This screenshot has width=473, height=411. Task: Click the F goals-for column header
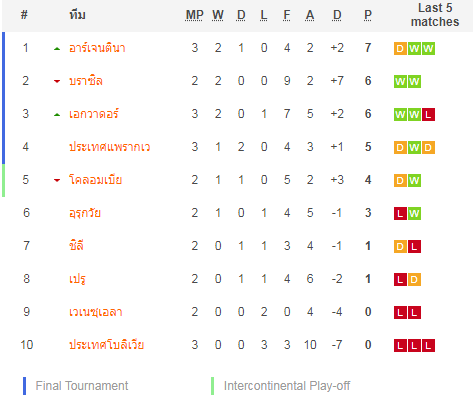click(x=287, y=15)
